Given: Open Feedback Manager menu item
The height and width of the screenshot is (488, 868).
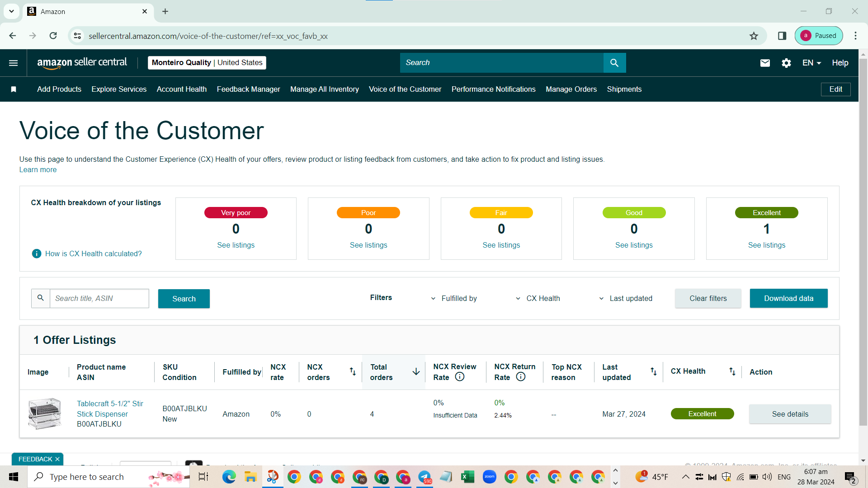Looking at the screenshot, I should (x=249, y=89).
